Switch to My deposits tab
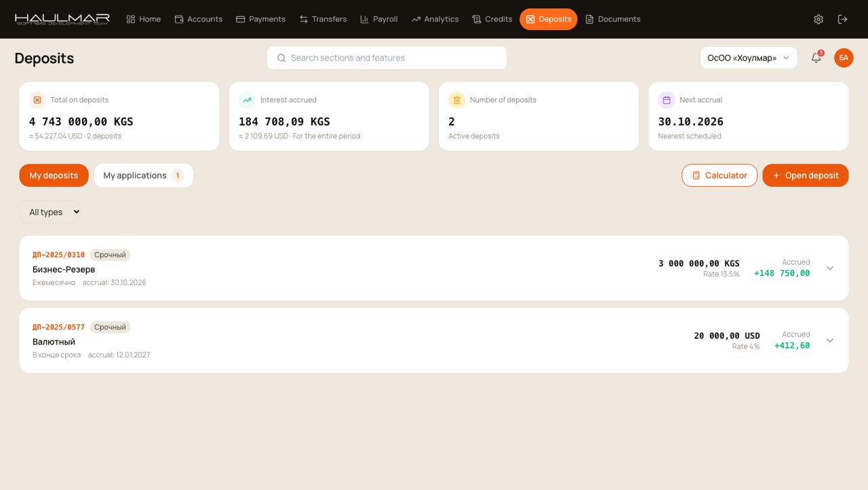Screen dimensions: 868x490 (x=54, y=175)
